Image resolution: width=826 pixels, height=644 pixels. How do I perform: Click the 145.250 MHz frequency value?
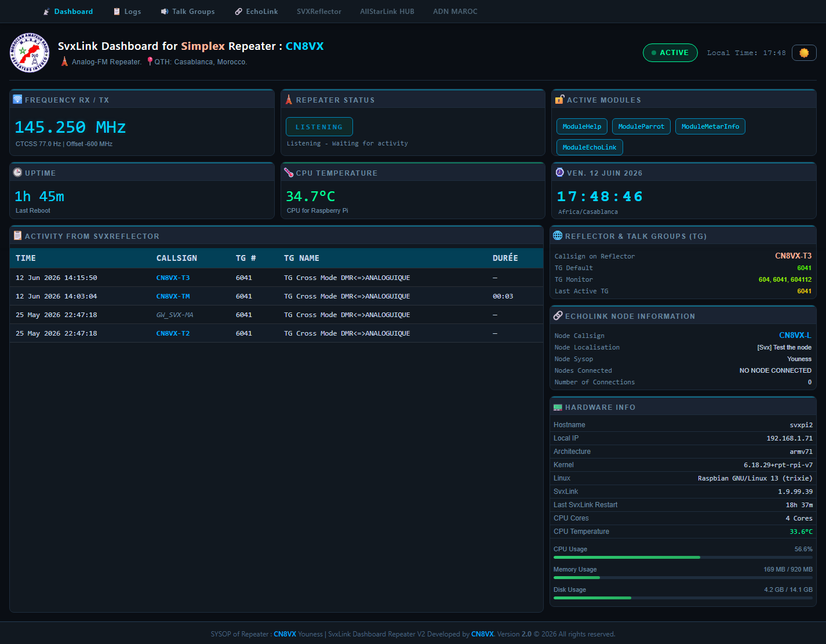point(70,127)
